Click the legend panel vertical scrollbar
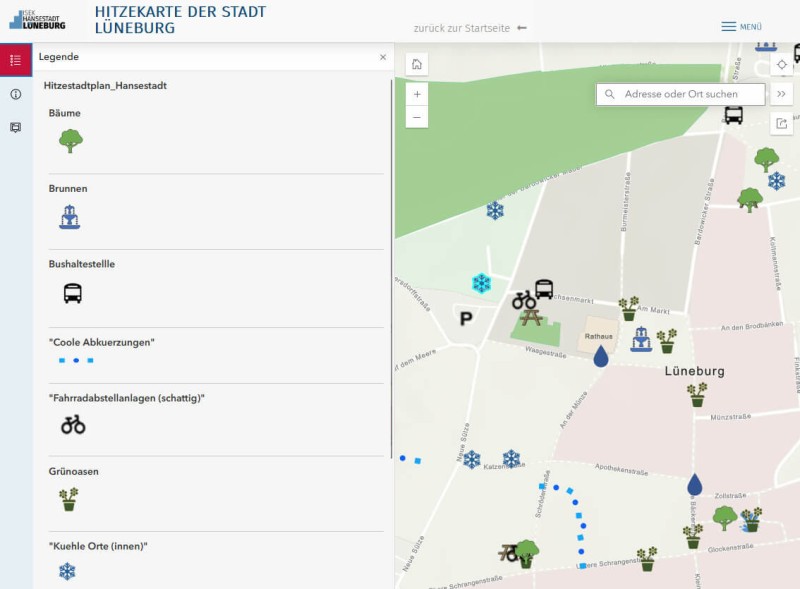The height and width of the screenshot is (589, 800). [391, 270]
